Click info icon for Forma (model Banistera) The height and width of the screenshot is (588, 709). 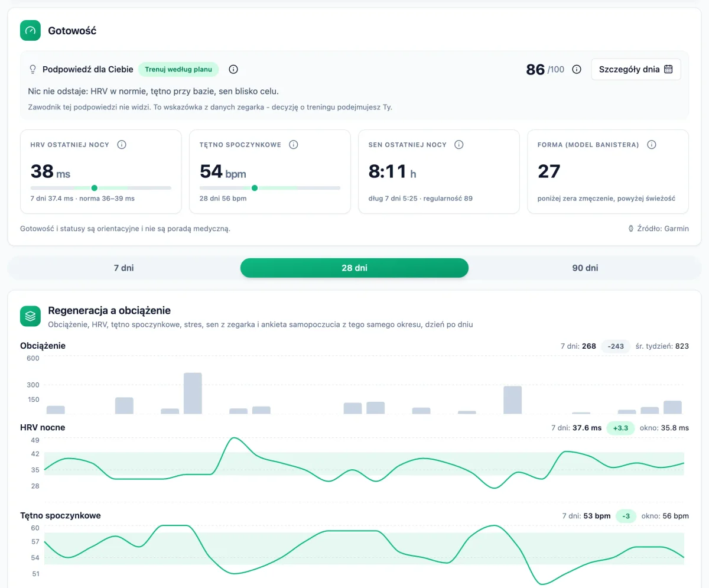click(x=652, y=145)
